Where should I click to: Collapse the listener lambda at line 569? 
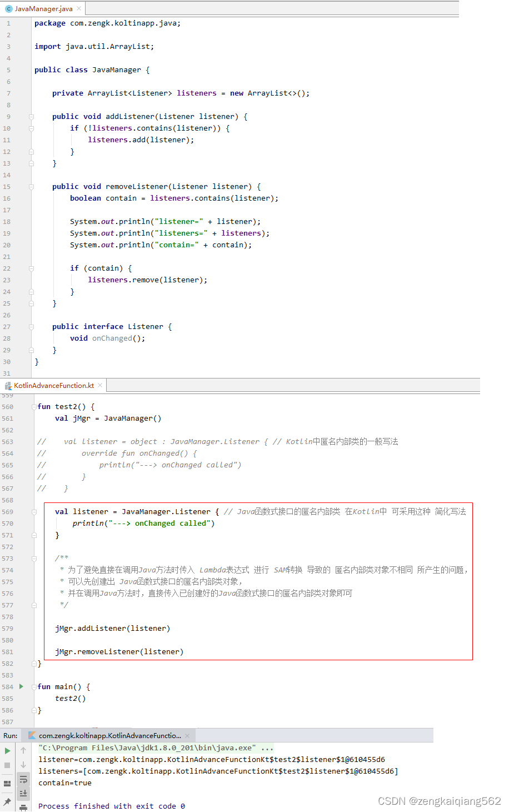click(x=34, y=512)
